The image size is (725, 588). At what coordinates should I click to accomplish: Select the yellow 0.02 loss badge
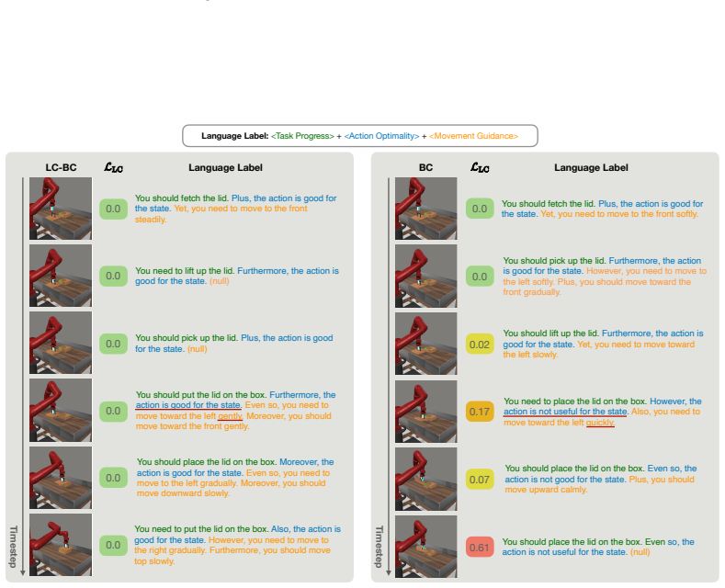(480, 345)
